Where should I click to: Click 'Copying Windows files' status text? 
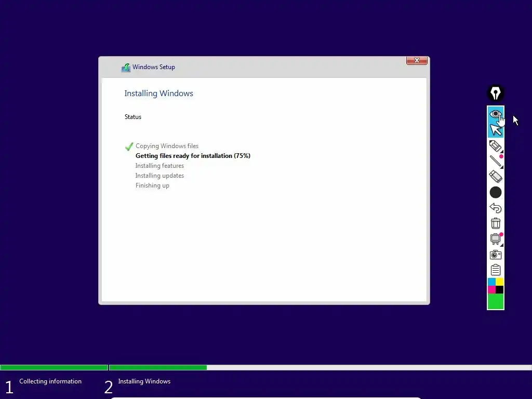pos(167,146)
